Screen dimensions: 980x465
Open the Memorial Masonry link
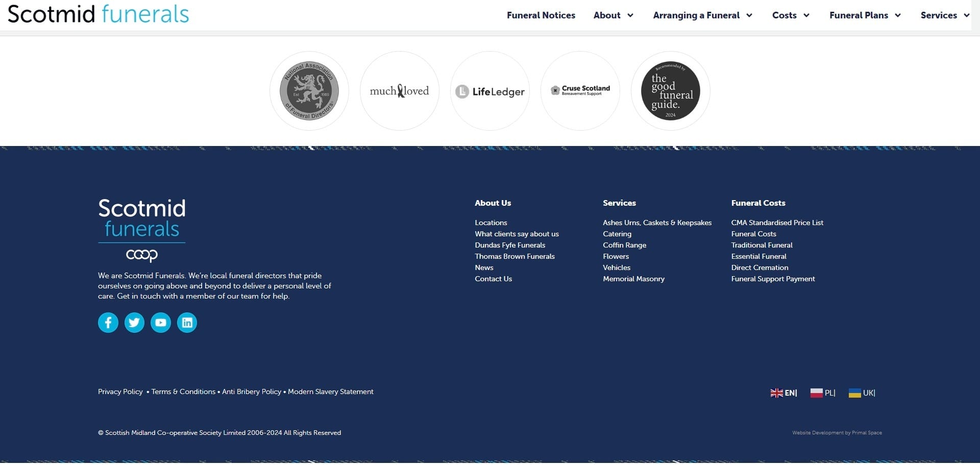point(633,279)
